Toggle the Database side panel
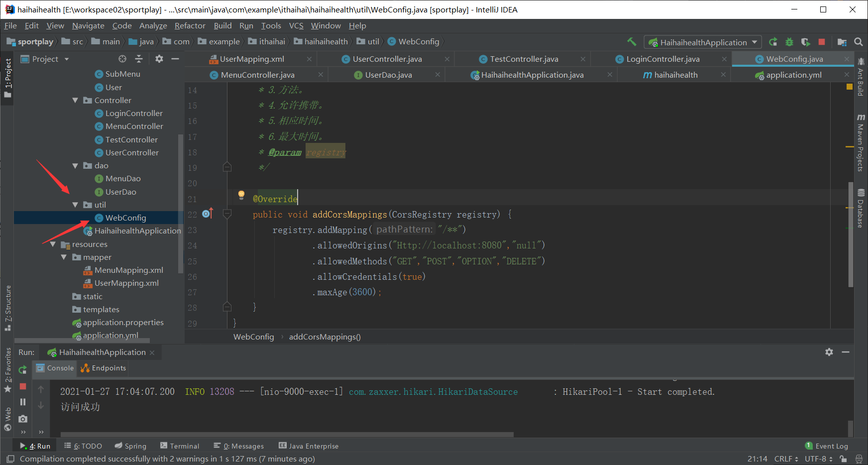Screen dimensions: 868x465 pyautogui.click(x=861, y=208)
